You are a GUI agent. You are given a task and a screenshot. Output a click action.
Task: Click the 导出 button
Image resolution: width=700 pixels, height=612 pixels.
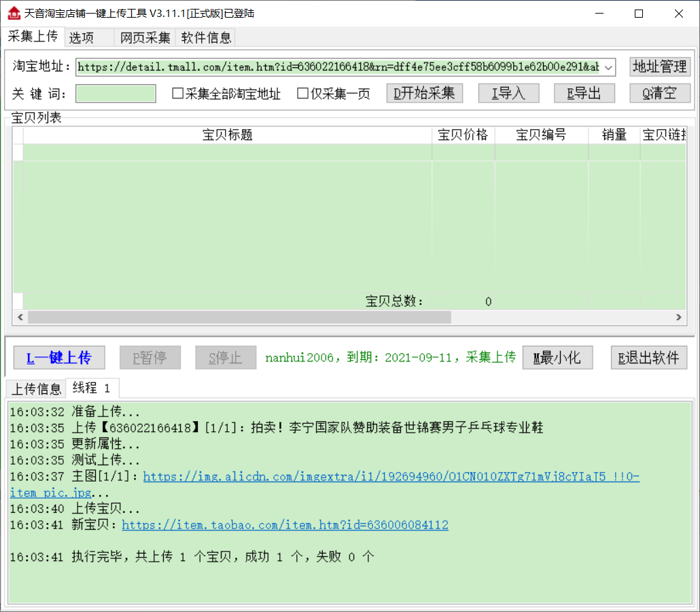click(584, 93)
